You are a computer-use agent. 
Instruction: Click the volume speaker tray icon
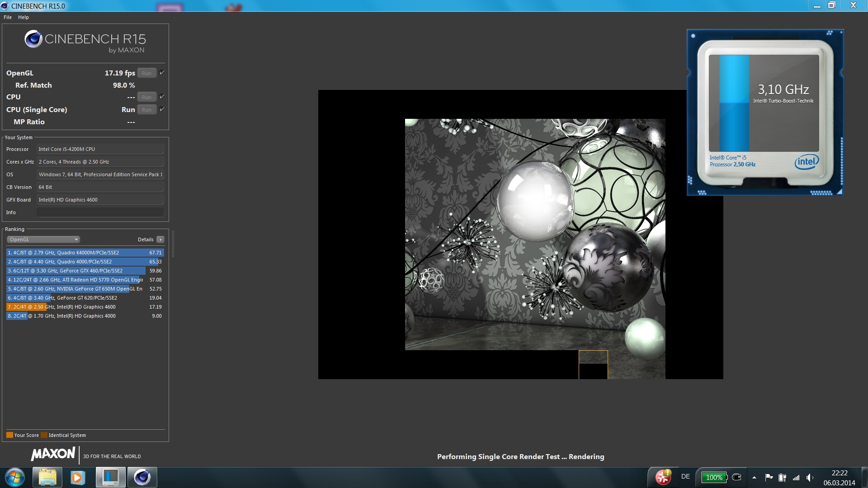pyautogui.click(x=809, y=477)
